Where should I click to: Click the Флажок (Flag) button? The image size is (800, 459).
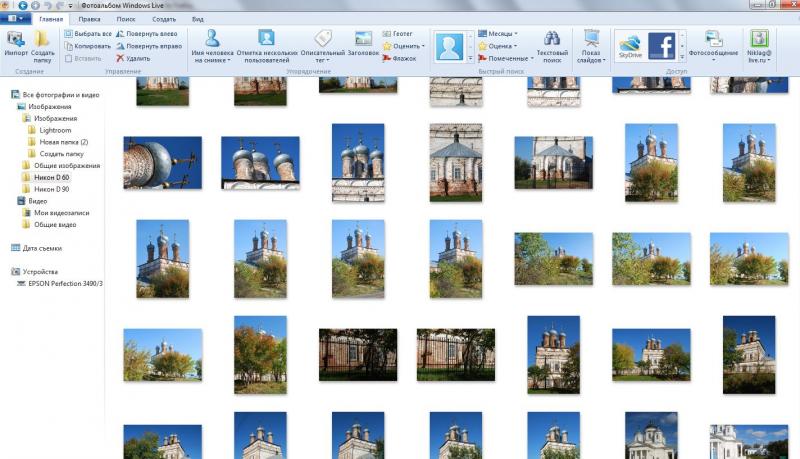[x=399, y=58]
